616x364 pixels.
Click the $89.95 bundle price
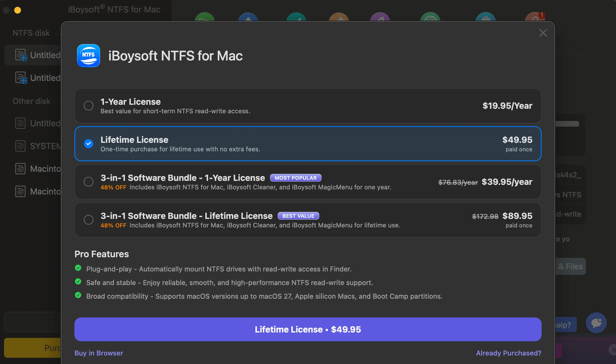pos(517,216)
